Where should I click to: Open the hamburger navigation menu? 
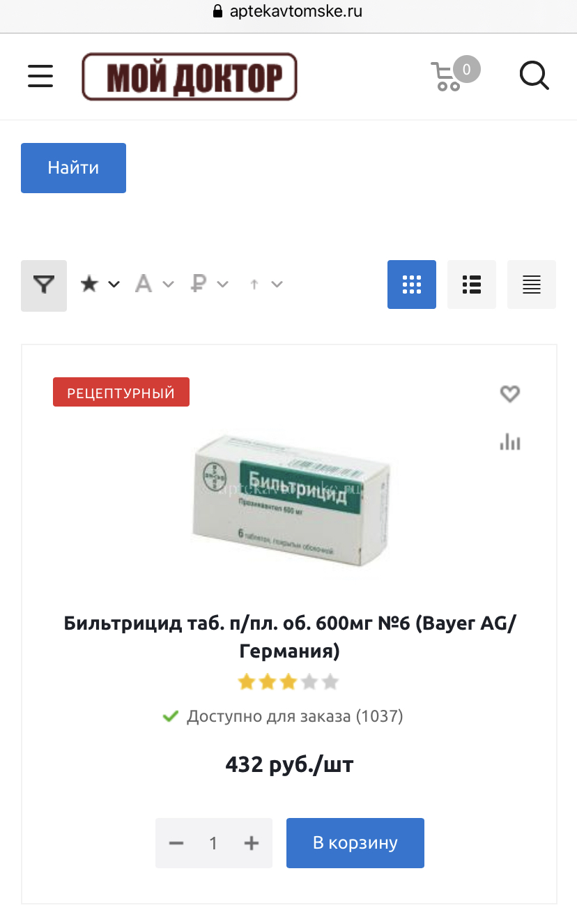pyautogui.click(x=40, y=75)
